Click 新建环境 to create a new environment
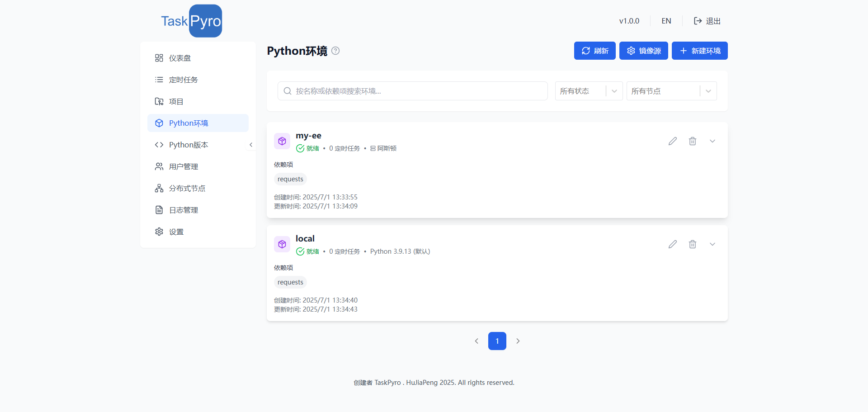This screenshot has height=412, width=868. [699, 51]
